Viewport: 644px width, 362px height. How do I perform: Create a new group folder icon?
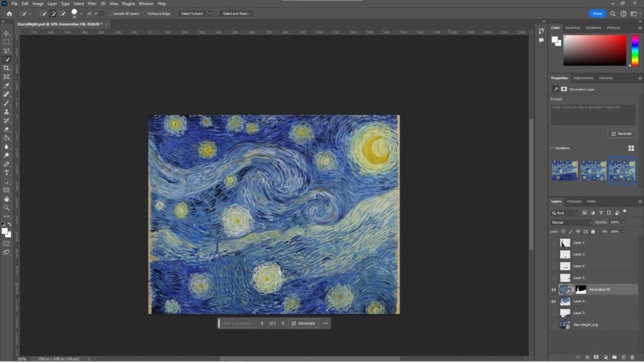point(614,357)
